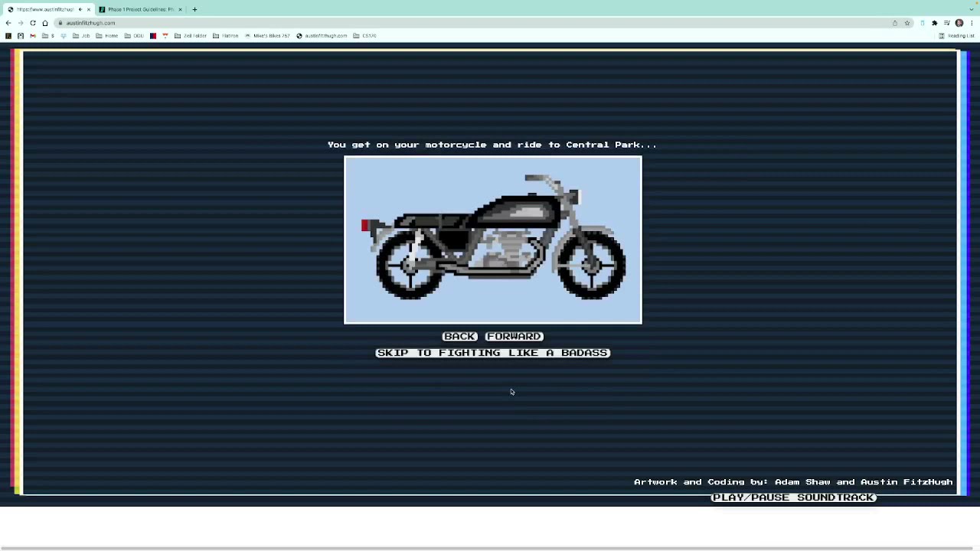Viewport: 980px width, 551px height.
Task: Open the Extensions puzzle icon
Action: [x=934, y=23]
